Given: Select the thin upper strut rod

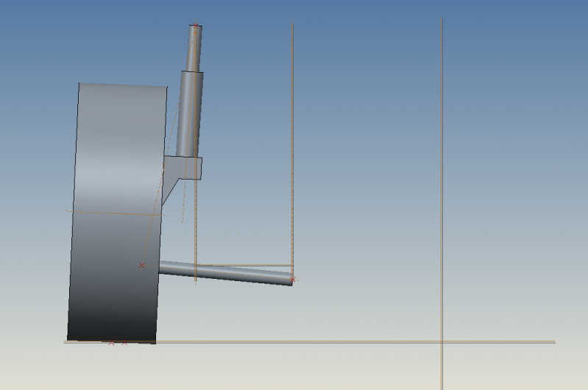Looking at the screenshot, I should coord(194,49).
